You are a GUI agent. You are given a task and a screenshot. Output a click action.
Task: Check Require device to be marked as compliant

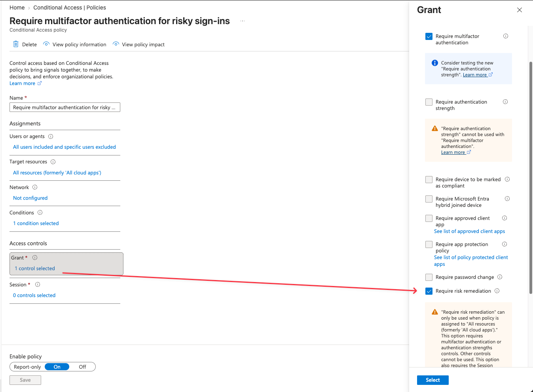pyautogui.click(x=429, y=180)
